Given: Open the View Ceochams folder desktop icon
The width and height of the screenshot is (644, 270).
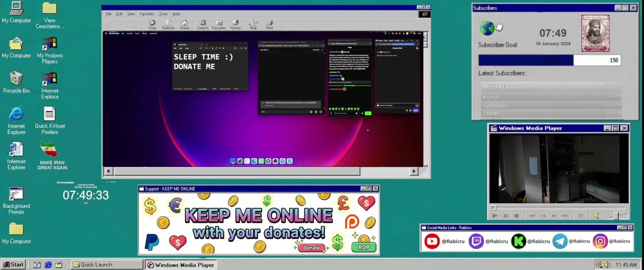Looking at the screenshot, I should [x=49, y=15].
